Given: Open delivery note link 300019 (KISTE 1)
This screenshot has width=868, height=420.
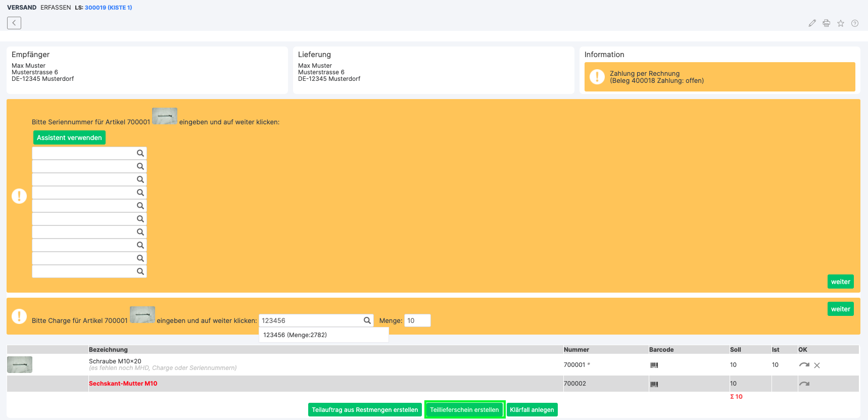Looking at the screenshot, I should point(108,8).
